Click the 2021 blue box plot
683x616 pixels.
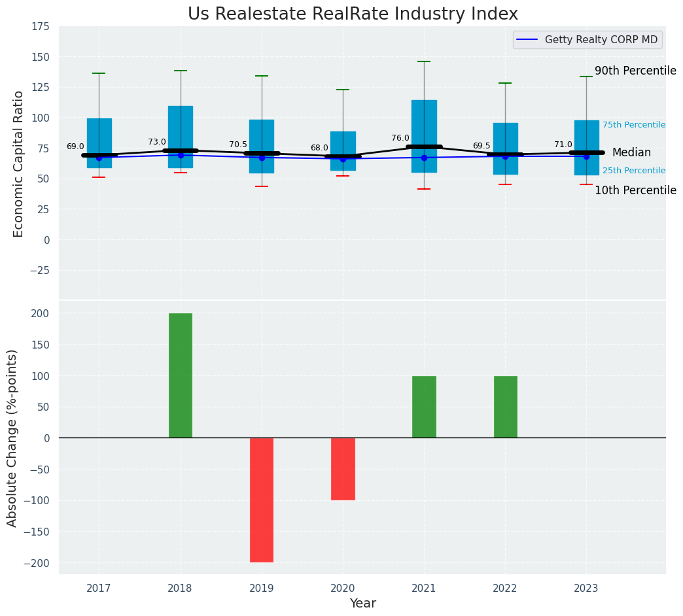point(424,124)
